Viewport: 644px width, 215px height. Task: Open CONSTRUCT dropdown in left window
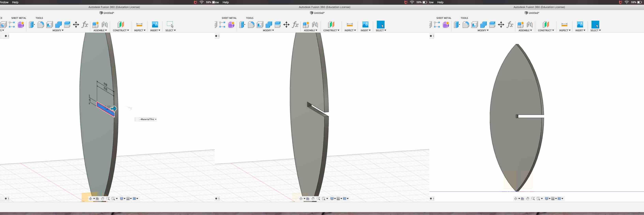pyautogui.click(x=121, y=30)
